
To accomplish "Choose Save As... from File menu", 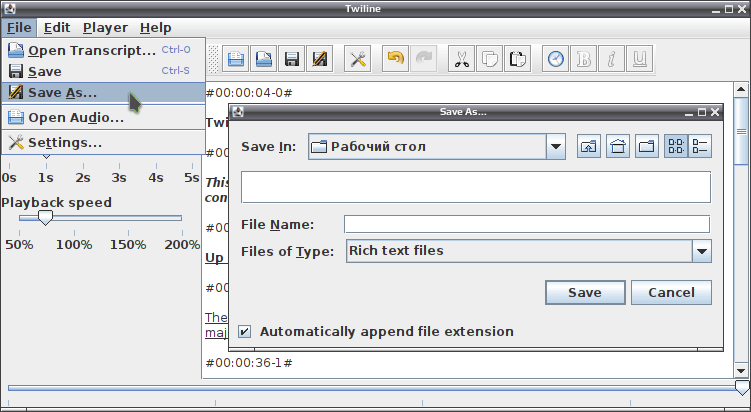I will [x=103, y=92].
